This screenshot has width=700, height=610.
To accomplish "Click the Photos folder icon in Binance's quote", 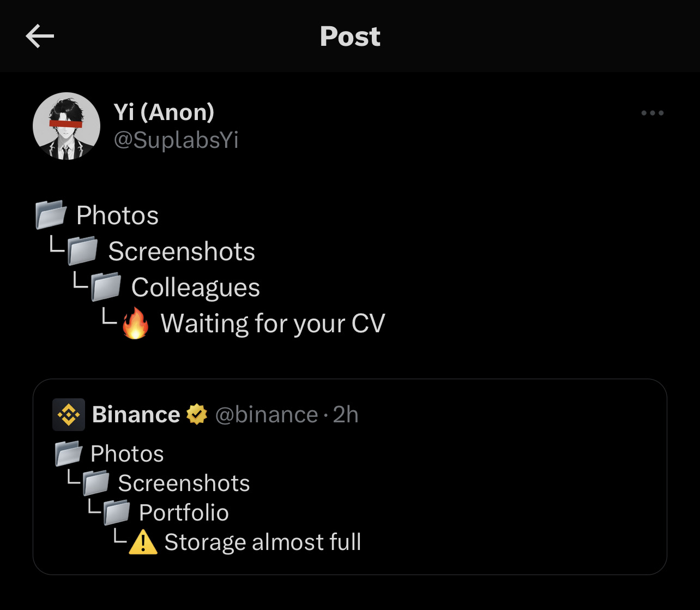I will pyautogui.click(x=69, y=453).
